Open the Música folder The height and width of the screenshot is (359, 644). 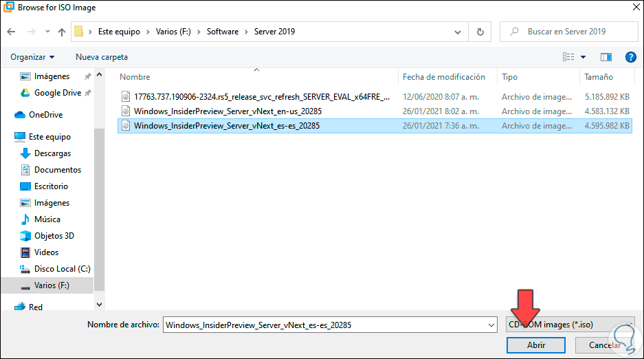[x=47, y=219]
